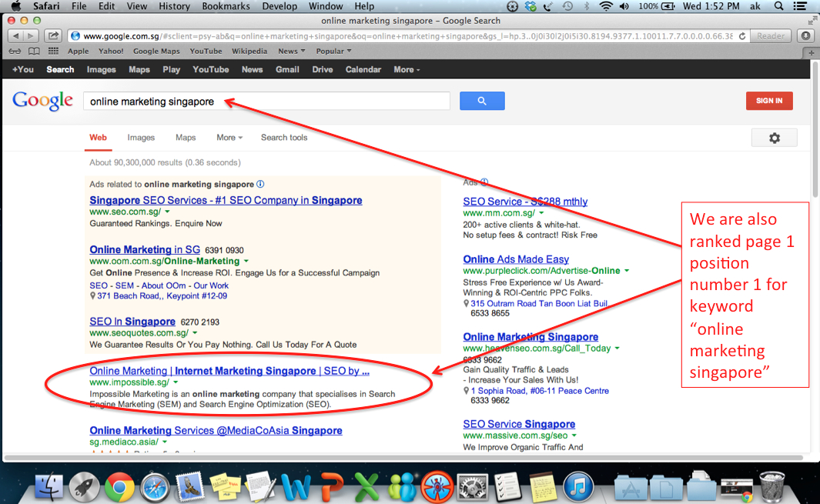The width and height of the screenshot is (820, 504).
Task: Click the horizontal scrollbar at page bottom
Action: pyautogui.click(x=403, y=458)
